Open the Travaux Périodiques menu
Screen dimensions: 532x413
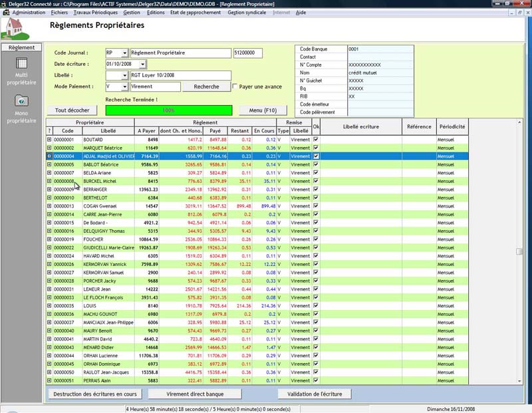pos(96,12)
